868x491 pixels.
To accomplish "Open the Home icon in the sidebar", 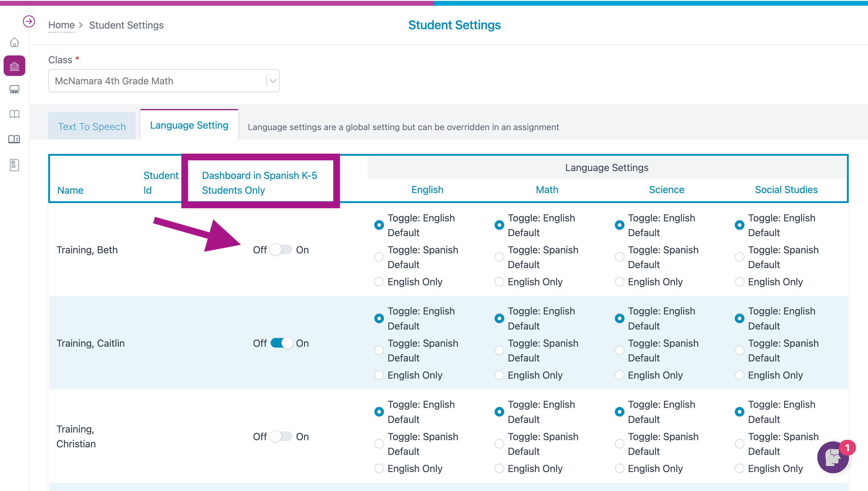I will [14, 42].
